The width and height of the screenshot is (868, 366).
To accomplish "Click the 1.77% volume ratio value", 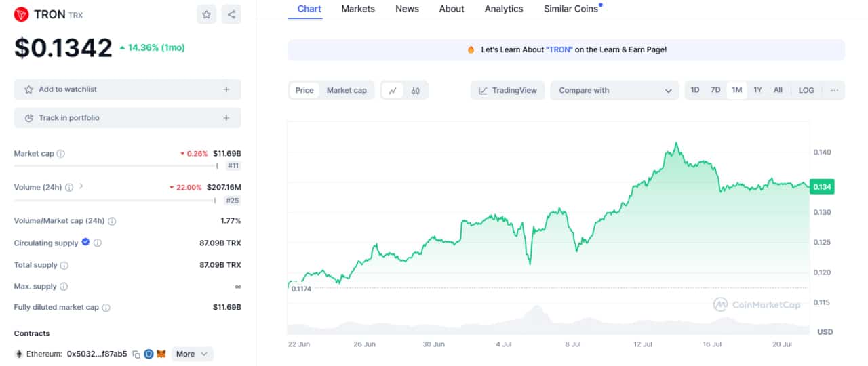I will (x=231, y=221).
